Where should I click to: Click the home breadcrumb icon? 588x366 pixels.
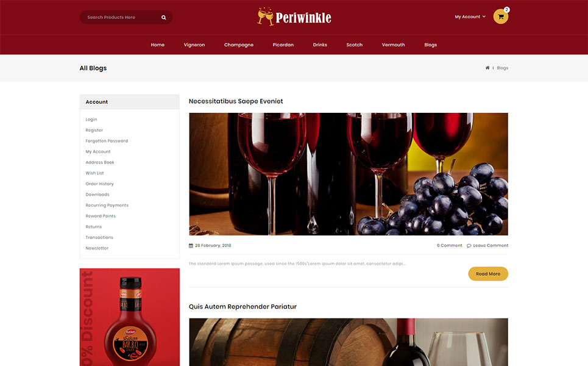click(487, 68)
